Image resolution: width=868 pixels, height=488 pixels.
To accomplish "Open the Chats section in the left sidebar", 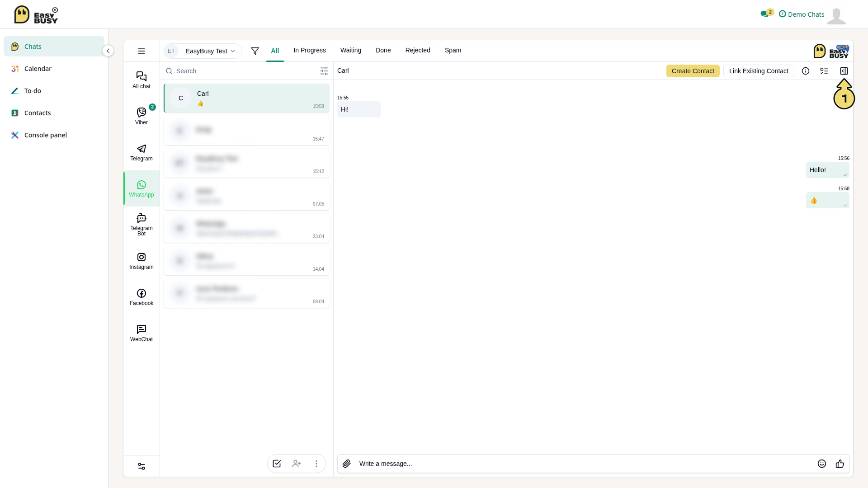I will [54, 47].
